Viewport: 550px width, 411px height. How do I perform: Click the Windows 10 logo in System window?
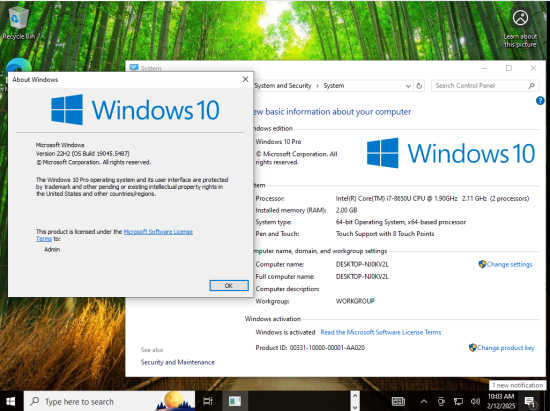(451, 153)
